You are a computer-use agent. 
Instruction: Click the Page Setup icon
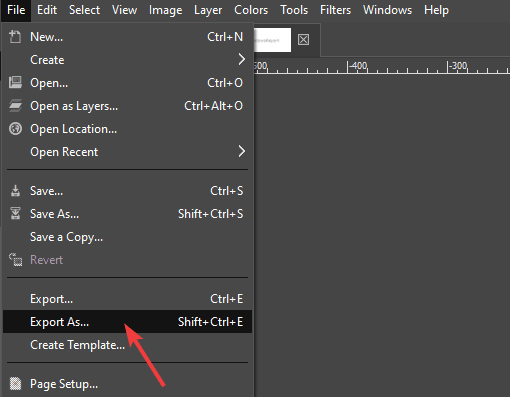pos(15,384)
